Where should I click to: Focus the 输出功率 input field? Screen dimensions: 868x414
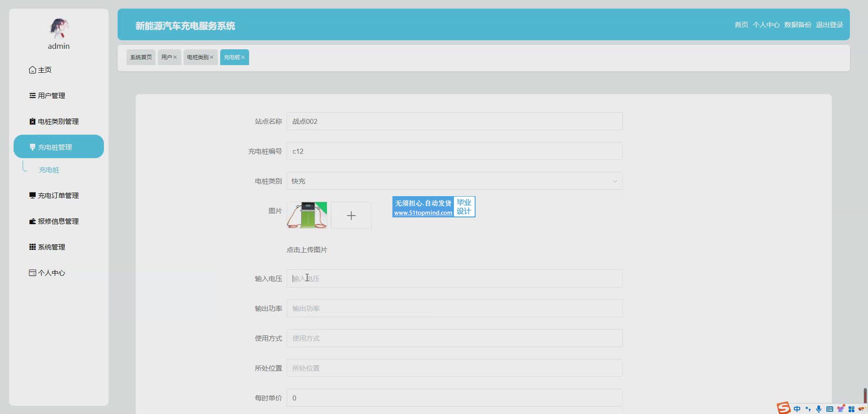454,309
